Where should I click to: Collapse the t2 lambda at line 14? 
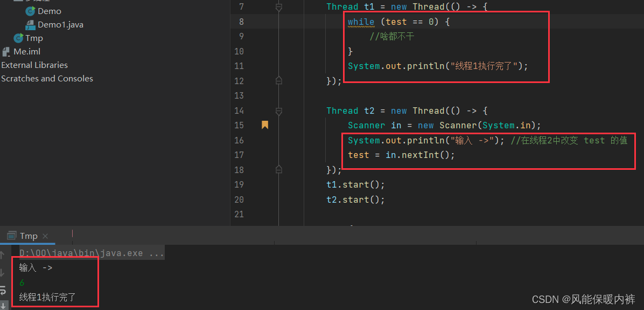(278, 111)
